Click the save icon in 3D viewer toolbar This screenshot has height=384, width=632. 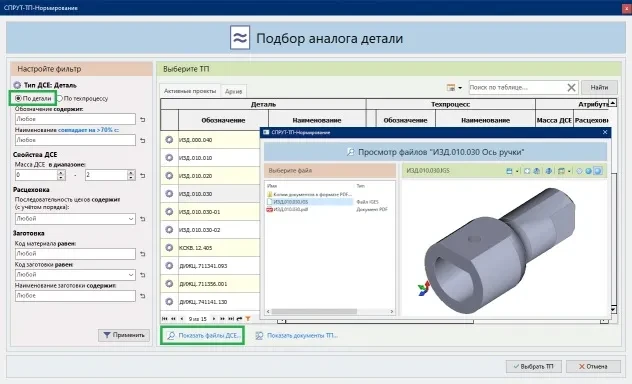click(509, 171)
